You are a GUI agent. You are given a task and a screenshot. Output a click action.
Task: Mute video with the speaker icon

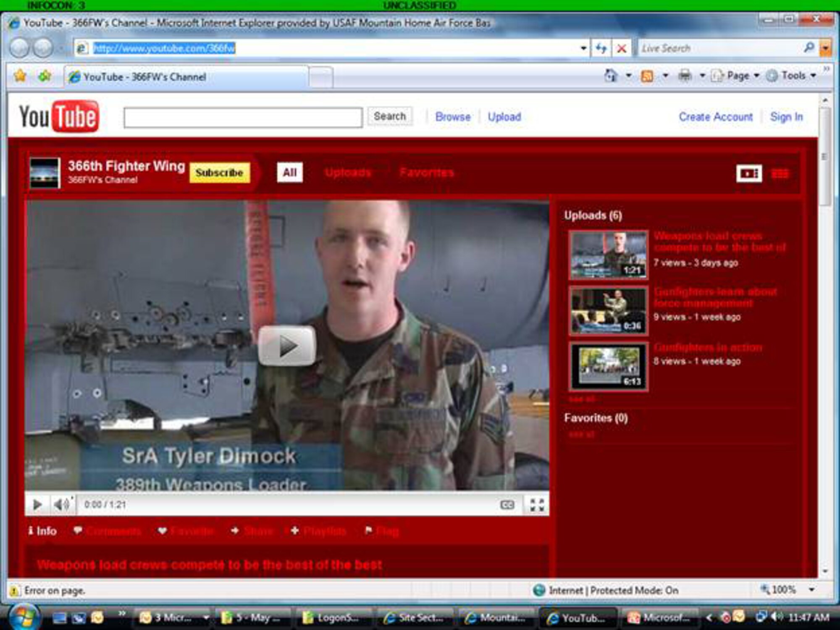coord(62,504)
